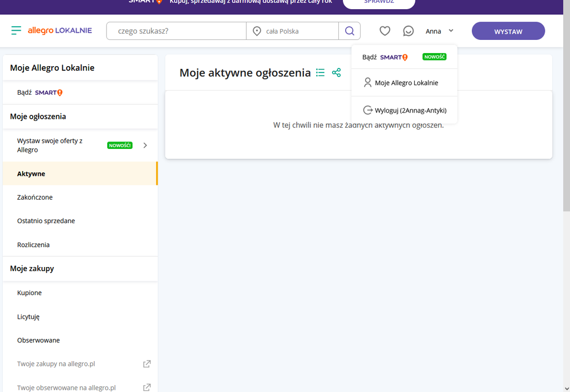The image size is (570, 392).
Task: Open external link icon for Twoje zakupy
Action: (147, 363)
